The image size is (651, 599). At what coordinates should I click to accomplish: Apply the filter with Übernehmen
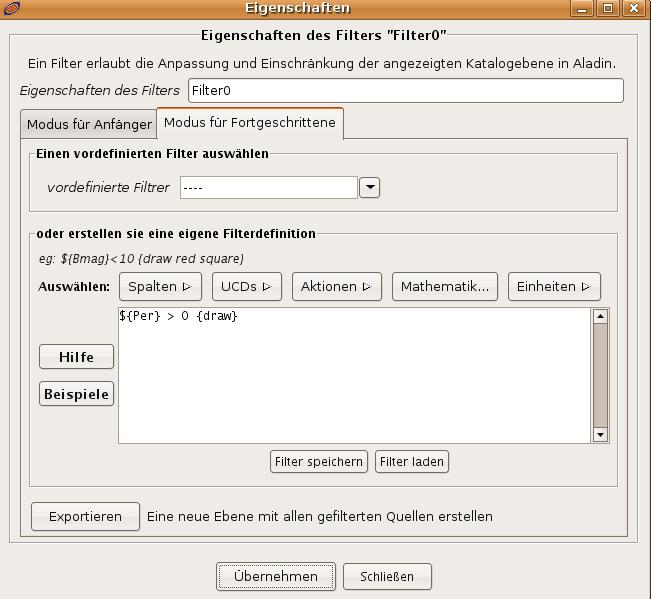[x=275, y=576]
